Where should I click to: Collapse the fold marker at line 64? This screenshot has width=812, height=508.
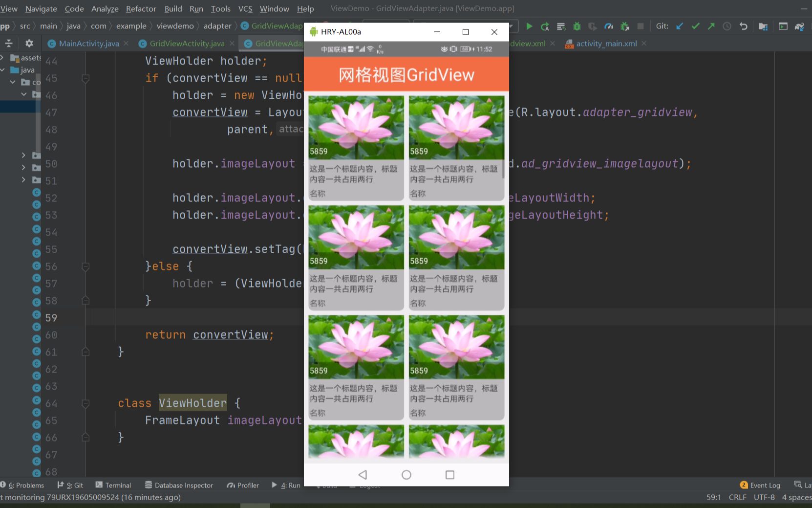click(85, 403)
